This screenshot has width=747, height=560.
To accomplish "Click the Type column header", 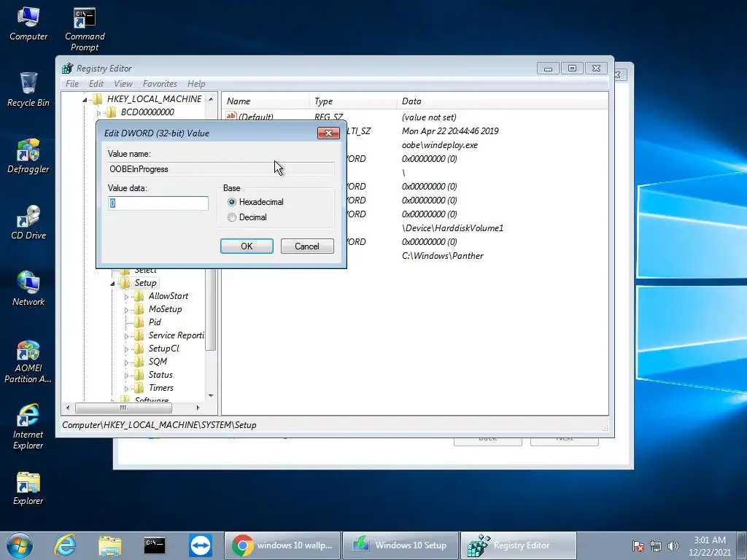I will pyautogui.click(x=354, y=101).
